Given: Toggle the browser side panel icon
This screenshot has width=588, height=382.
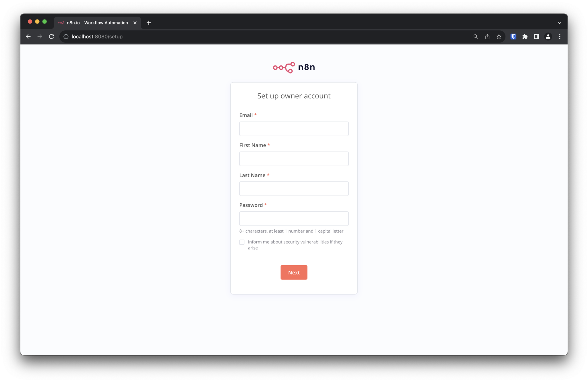Looking at the screenshot, I should (536, 36).
